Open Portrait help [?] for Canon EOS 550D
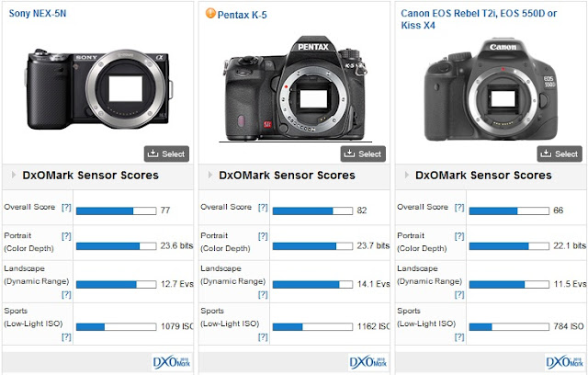Screen dimensions: 588x375 click(x=459, y=236)
